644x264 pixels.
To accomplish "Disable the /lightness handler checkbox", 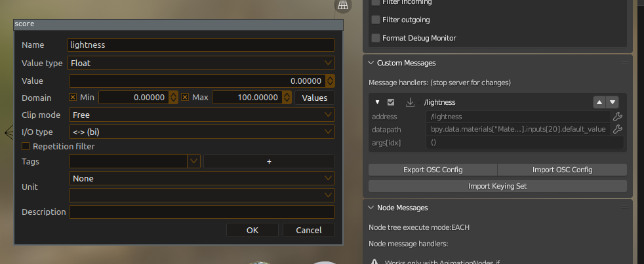I will point(391,102).
